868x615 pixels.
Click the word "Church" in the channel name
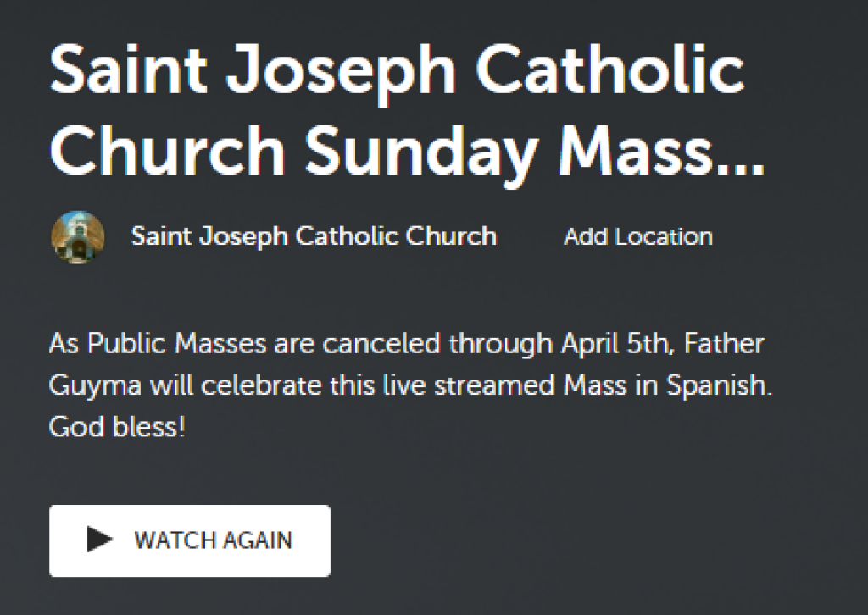tap(451, 236)
